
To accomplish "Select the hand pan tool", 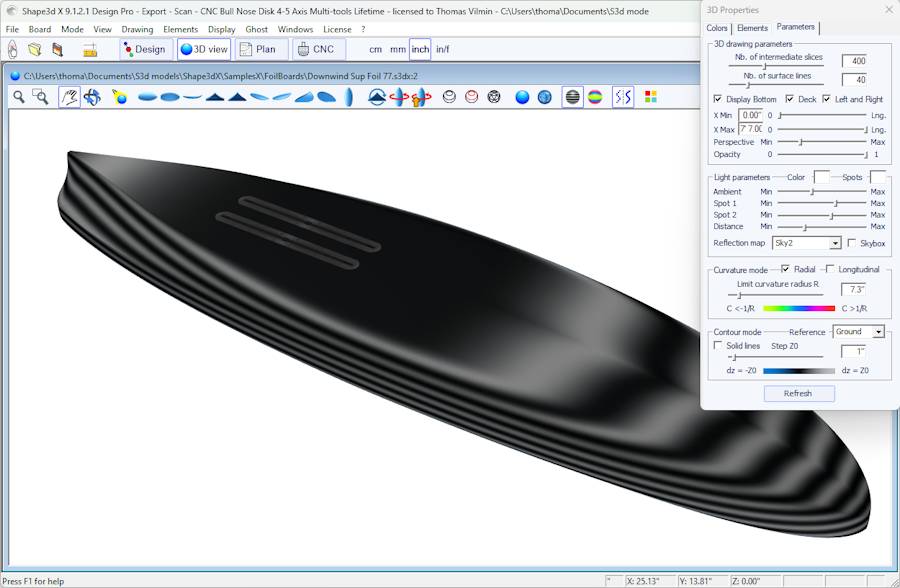I will click(69, 97).
